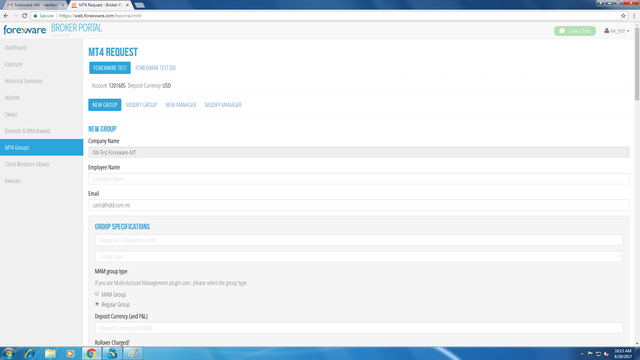The image size is (640, 360).
Task: Click the Employee Name input field
Action: point(358,179)
